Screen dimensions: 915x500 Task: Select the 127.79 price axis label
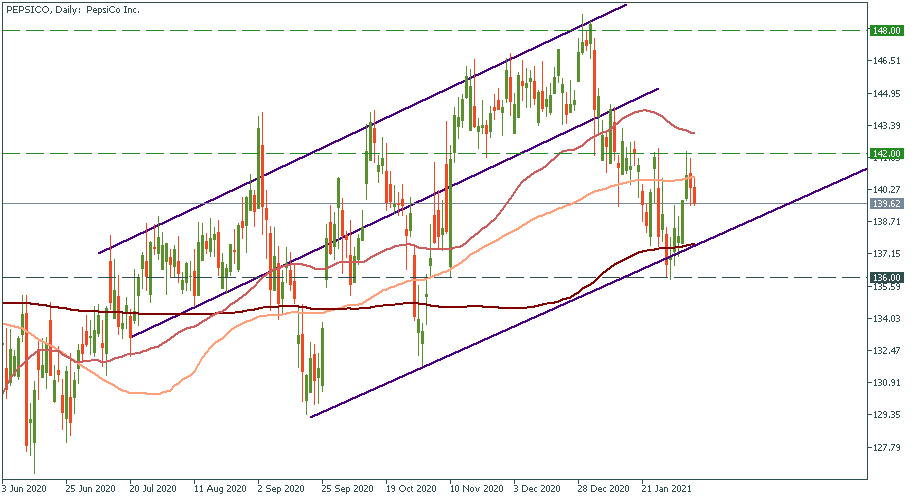pyautogui.click(x=885, y=447)
